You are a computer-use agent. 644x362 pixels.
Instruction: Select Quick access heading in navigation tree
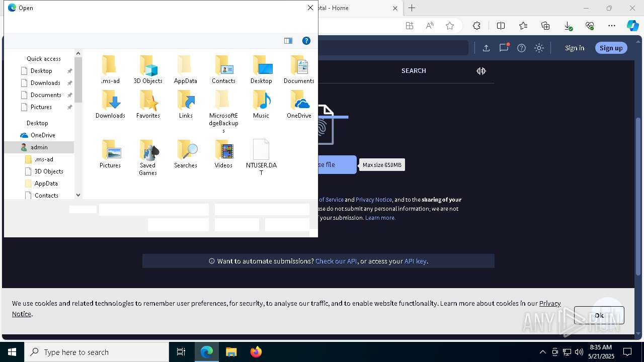(x=44, y=59)
